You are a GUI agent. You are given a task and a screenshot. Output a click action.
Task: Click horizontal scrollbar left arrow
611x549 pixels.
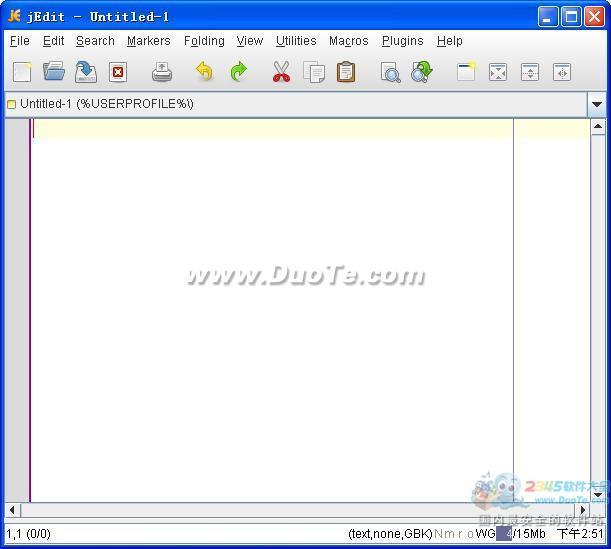(x=12, y=510)
